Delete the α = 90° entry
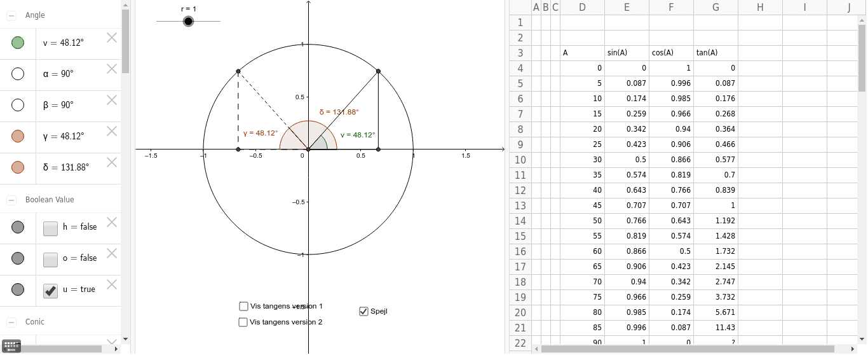Image resolution: width=868 pixels, height=355 pixels. (x=112, y=69)
